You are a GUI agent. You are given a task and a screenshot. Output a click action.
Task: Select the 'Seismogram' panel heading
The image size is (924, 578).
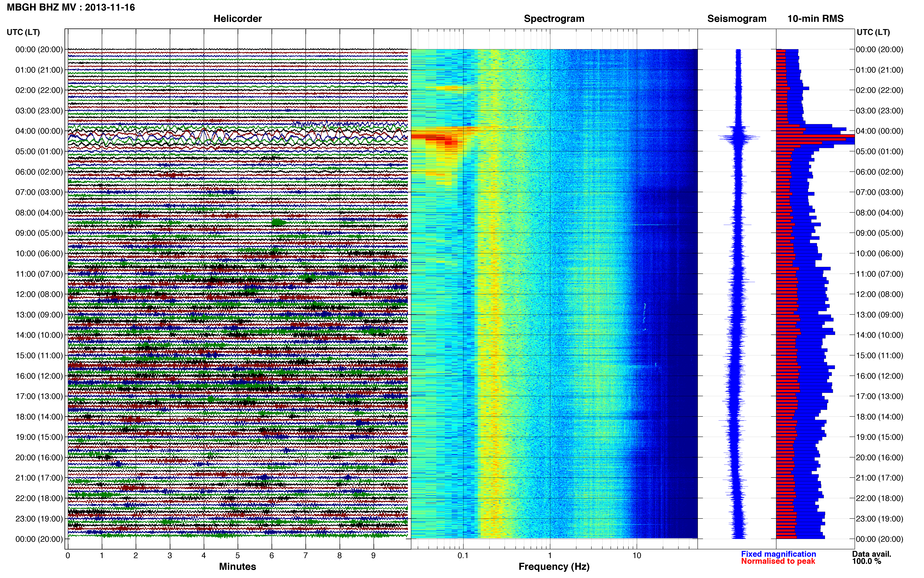737,19
